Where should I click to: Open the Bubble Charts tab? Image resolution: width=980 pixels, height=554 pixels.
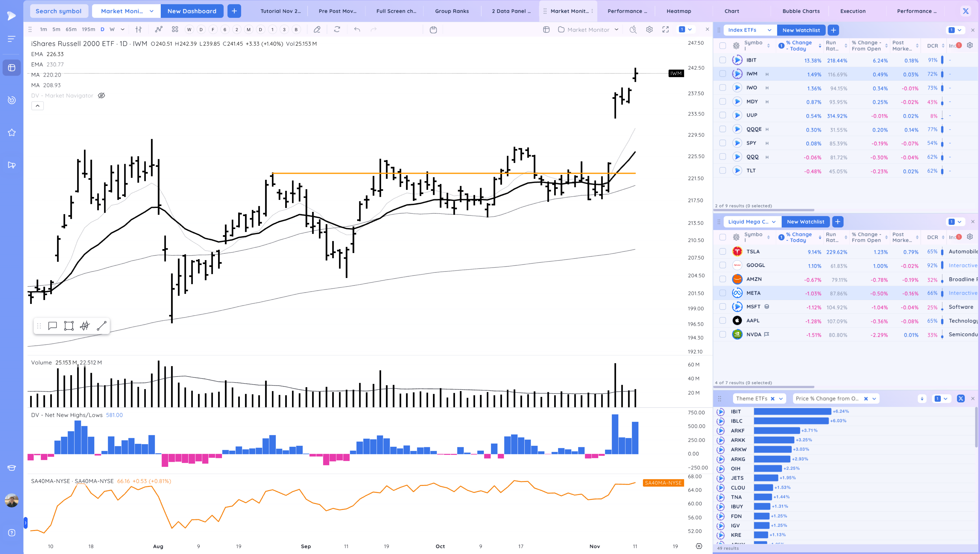click(x=801, y=11)
